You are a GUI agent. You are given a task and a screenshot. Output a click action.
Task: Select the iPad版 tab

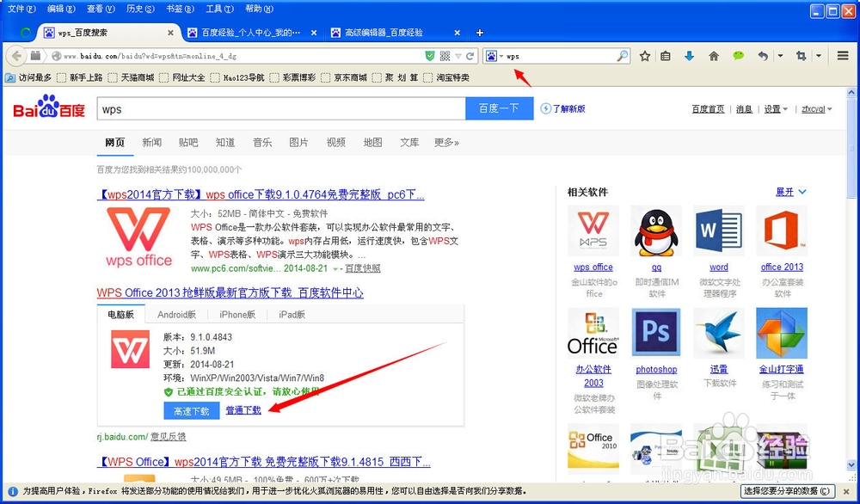(x=292, y=314)
